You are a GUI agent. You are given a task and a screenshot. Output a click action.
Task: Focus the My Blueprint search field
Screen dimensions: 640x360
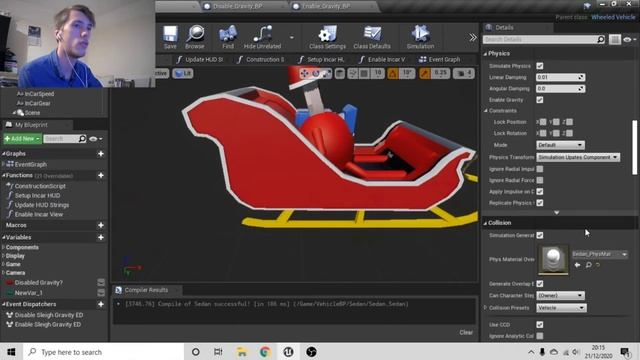(x=60, y=139)
